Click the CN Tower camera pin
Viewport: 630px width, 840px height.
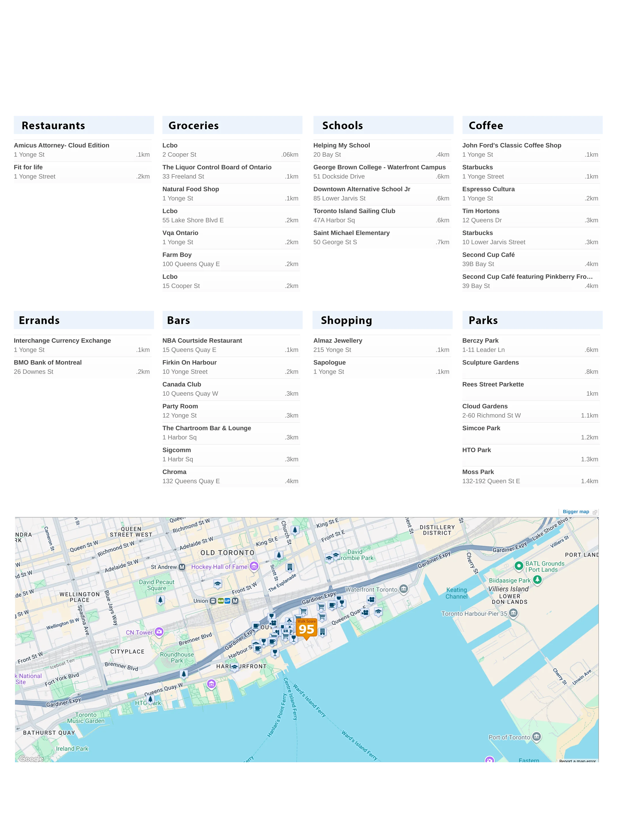159,632
